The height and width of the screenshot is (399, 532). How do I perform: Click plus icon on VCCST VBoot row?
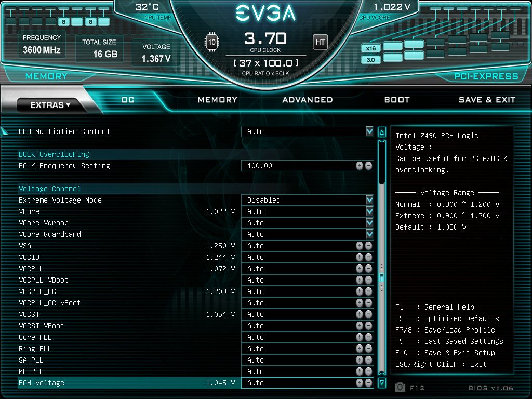360,326
